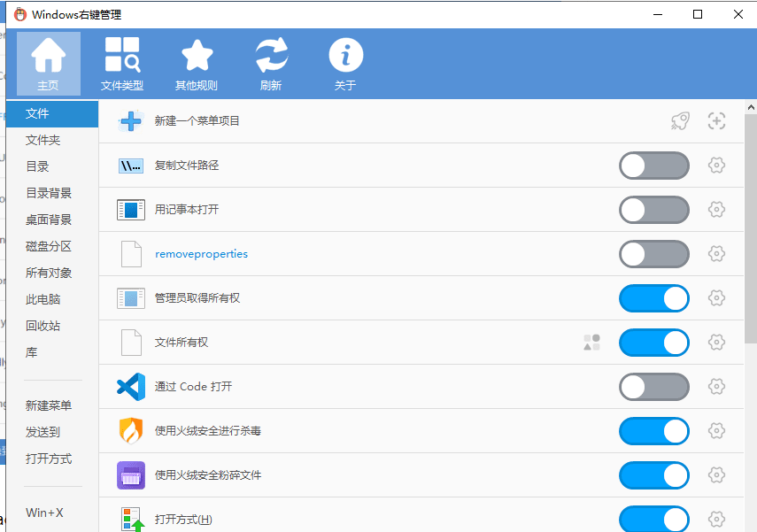Image resolution: width=757 pixels, height=532 pixels.
Task: Click the shapes icon beside 文件所有权
Action: [x=591, y=343]
